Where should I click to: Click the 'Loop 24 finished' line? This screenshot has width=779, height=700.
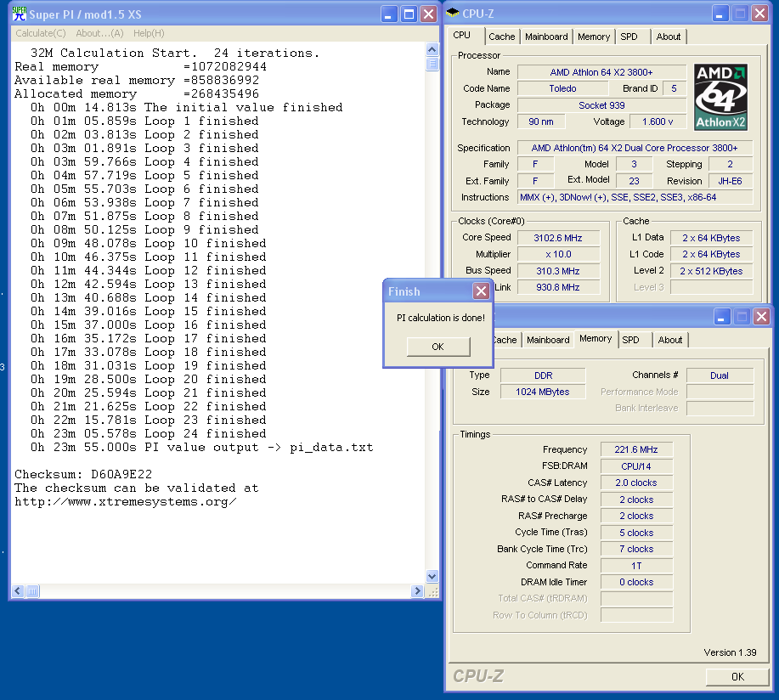[149, 434]
